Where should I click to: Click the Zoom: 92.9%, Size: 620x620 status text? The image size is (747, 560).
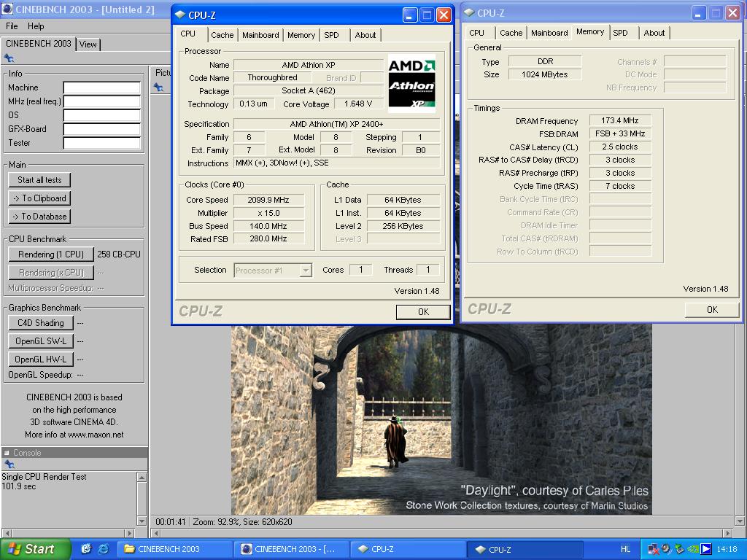(x=242, y=522)
